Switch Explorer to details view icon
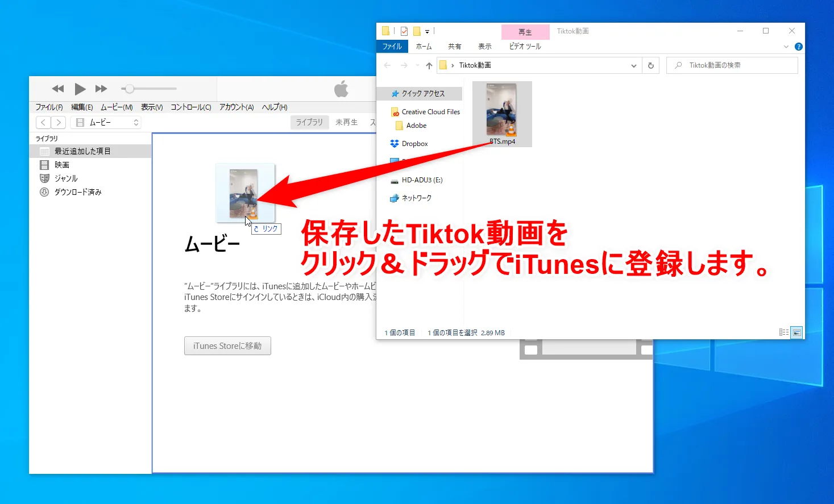Viewport: 834px width, 504px height. point(784,332)
